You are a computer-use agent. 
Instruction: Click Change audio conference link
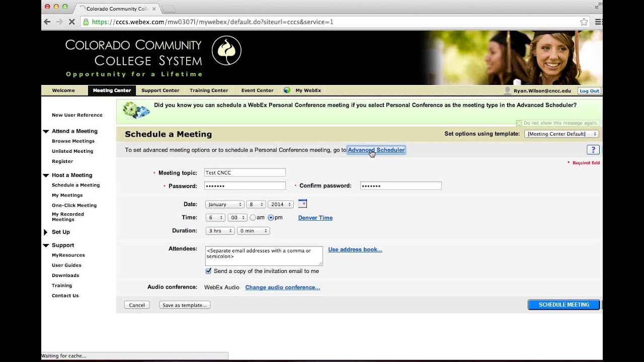tap(283, 288)
